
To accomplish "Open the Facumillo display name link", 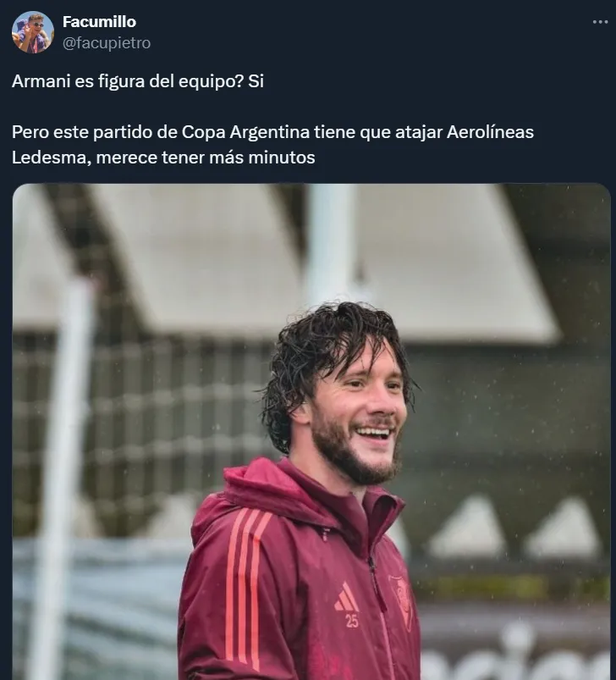I will click(x=99, y=22).
